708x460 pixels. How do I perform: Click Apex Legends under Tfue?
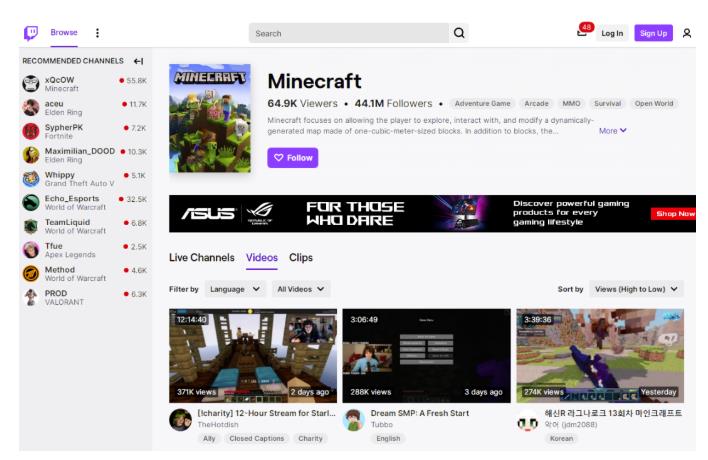tap(70, 255)
